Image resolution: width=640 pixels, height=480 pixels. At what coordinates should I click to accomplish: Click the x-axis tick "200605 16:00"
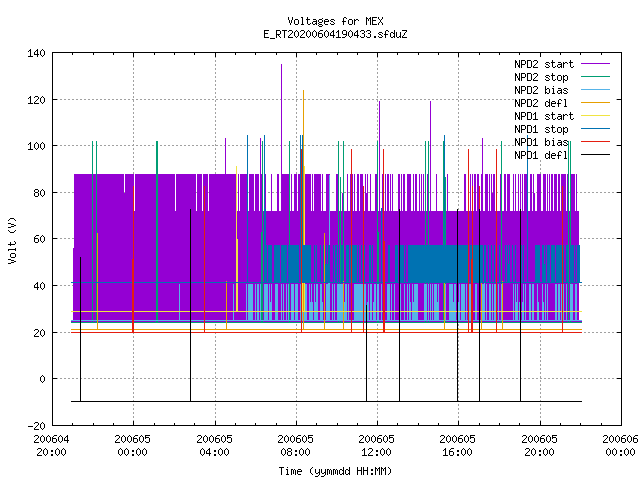point(458,445)
